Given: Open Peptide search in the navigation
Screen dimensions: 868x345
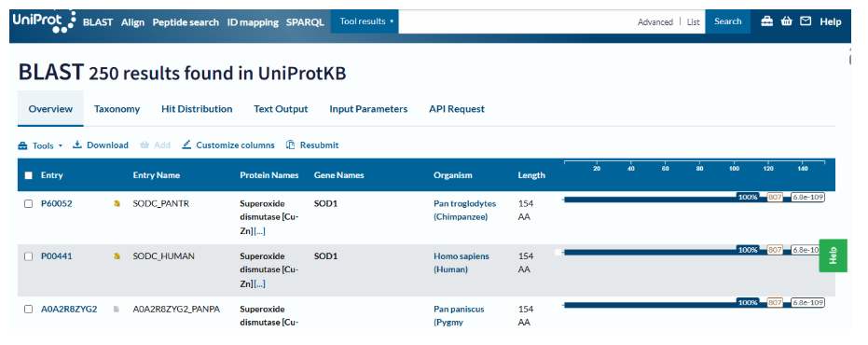Looking at the screenshot, I should [186, 22].
